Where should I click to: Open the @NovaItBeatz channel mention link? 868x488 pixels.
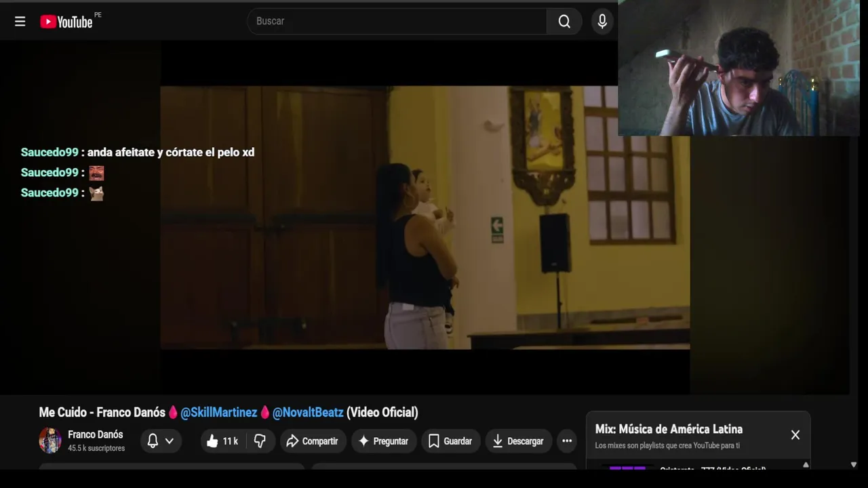click(x=308, y=412)
